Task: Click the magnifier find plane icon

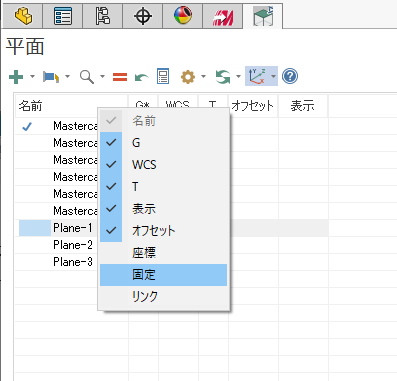Action: pyautogui.click(x=87, y=77)
